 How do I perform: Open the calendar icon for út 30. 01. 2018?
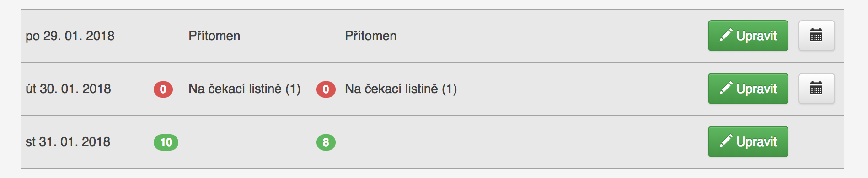click(x=816, y=89)
